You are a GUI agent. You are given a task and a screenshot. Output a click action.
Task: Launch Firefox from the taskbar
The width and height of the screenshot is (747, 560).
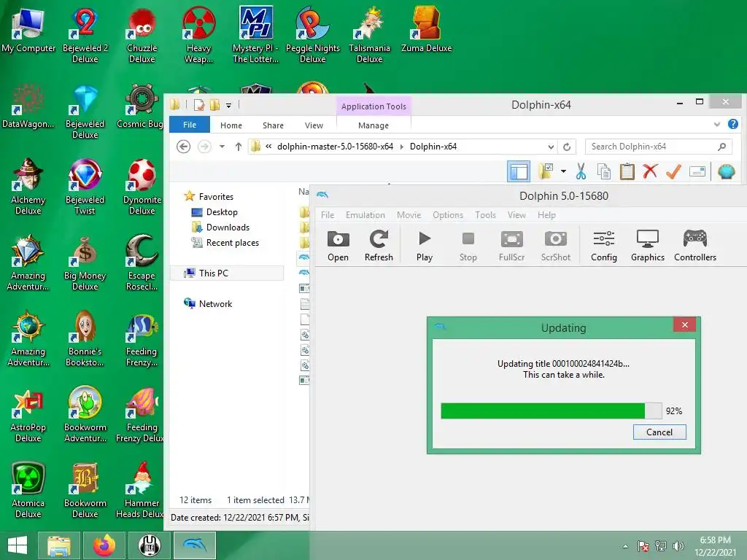pyautogui.click(x=104, y=545)
